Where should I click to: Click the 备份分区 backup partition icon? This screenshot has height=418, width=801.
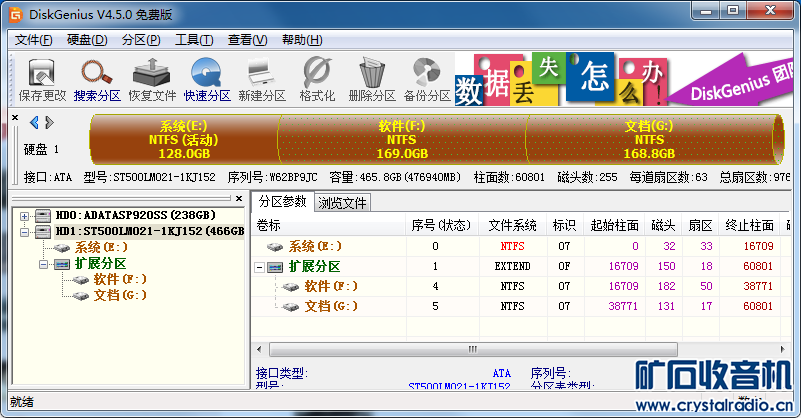point(427,73)
